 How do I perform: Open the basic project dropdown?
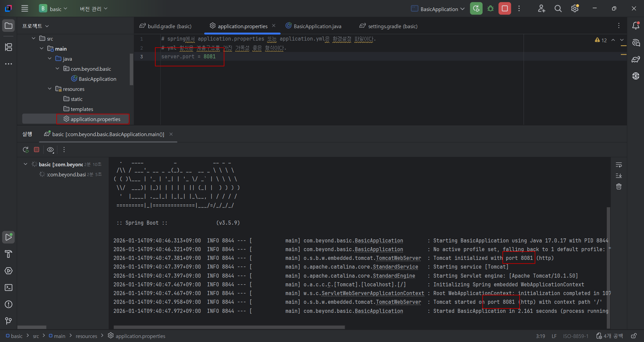point(53,9)
